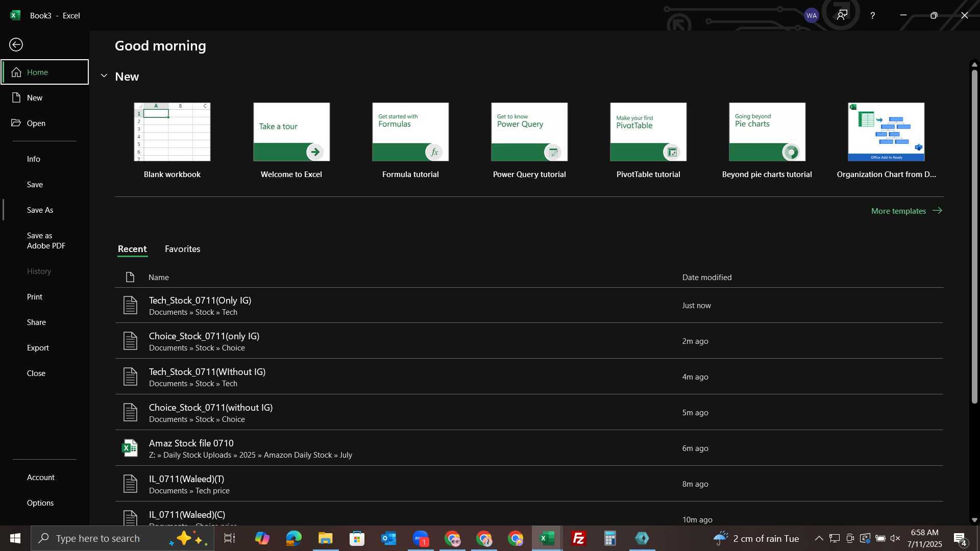Image resolution: width=980 pixels, height=551 pixels.
Task: Switch to Excel taskbar icon
Action: tap(547, 538)
